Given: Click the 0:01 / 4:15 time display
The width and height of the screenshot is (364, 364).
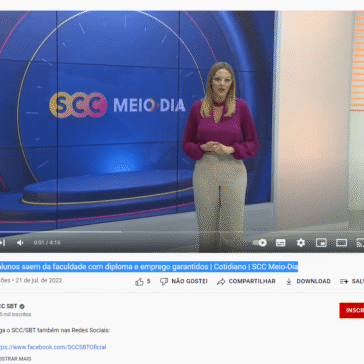Looking at the screenshot, I should 47,243.
